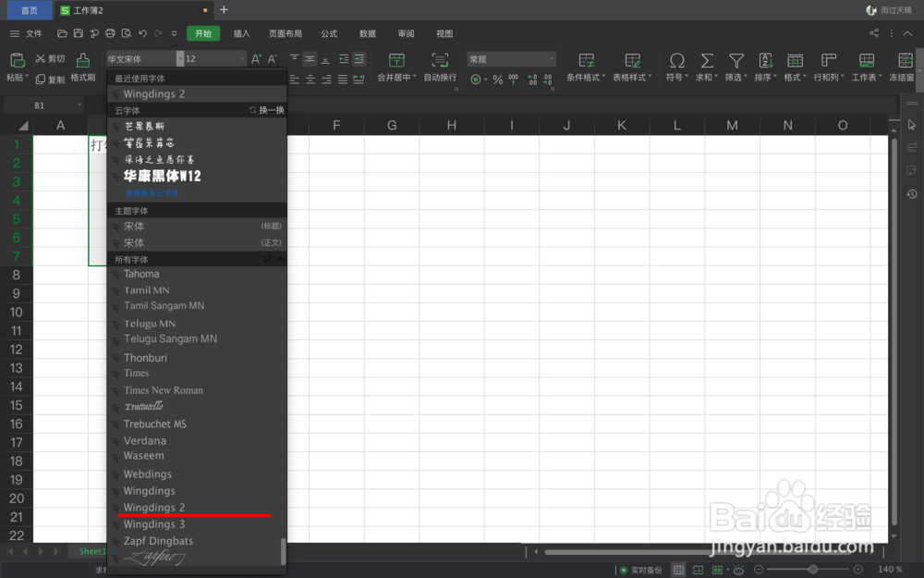Click the Print Preview icon

126,33
